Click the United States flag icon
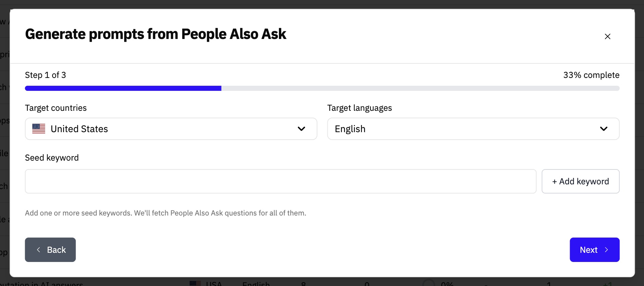Image resolution: width=644 pixels, height=286 pixels. click(39, 129)
